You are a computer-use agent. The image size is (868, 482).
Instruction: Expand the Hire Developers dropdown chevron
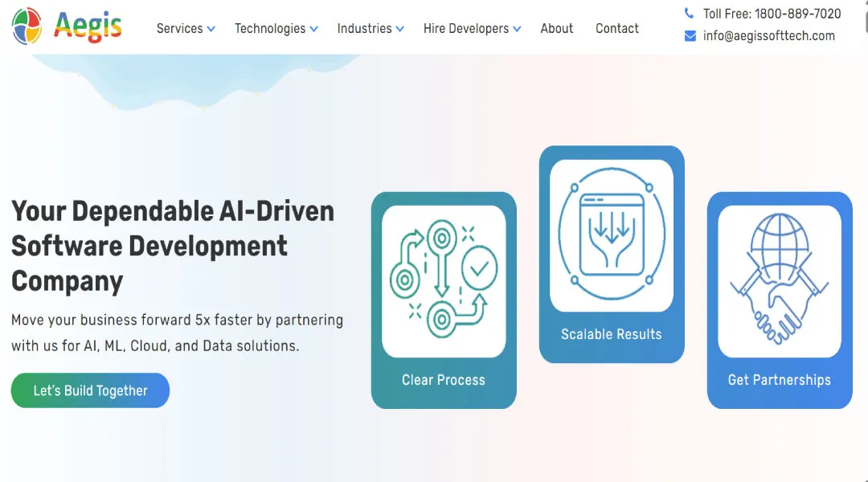point(517,29)
